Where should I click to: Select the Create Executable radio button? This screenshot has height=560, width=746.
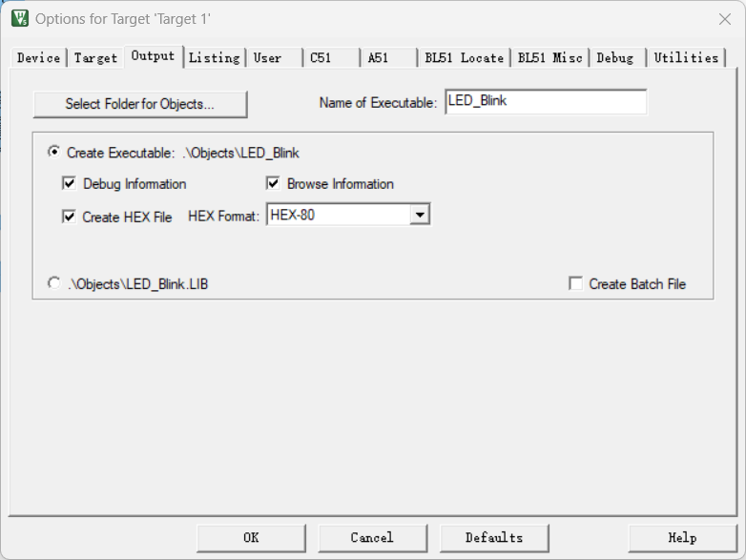coord(53,152)
